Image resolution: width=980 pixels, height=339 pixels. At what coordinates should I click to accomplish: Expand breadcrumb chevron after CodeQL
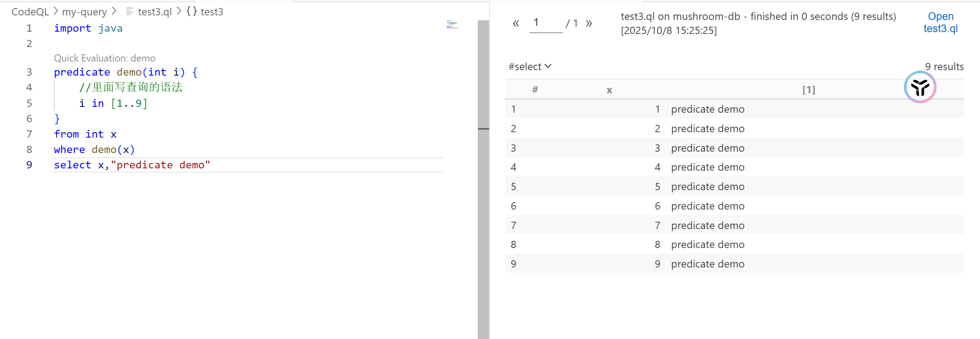pyautogui.click(x=56, y=11)
